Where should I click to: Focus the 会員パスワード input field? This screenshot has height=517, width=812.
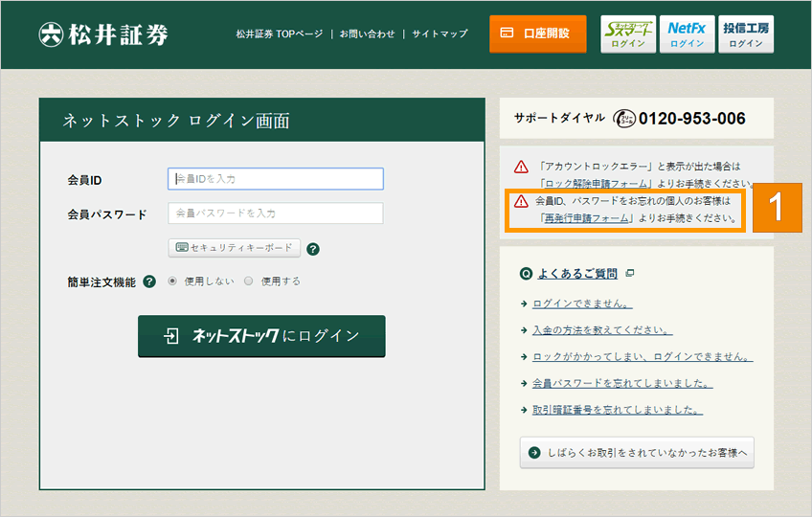(x=276, y=213)
